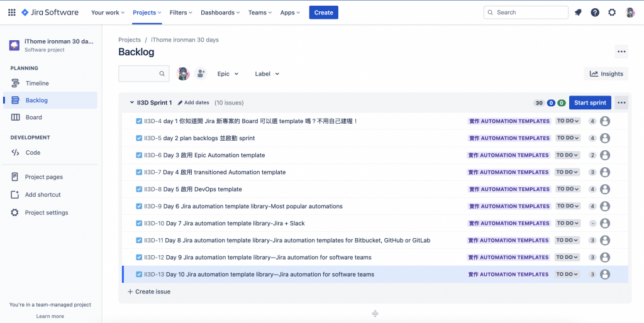This screenshot has height=323, width=644.
Task: Click the pencil Add dates icon
Action: 180,102
